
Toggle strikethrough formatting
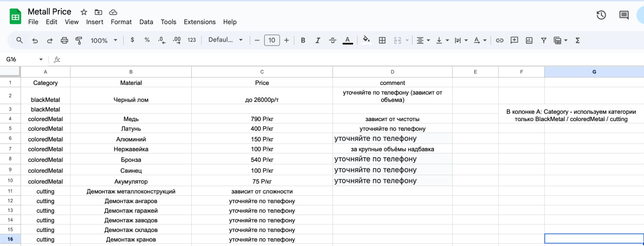[332, 40]
